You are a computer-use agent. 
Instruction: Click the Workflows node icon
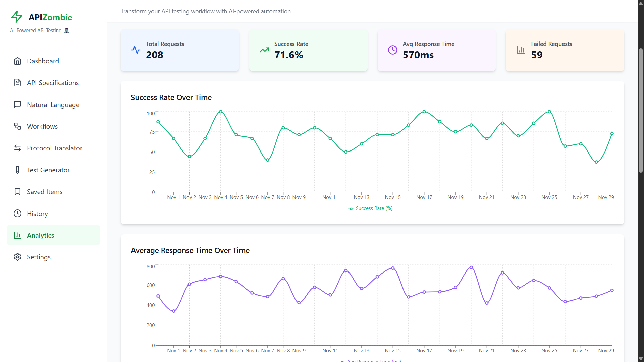(17, 126)
